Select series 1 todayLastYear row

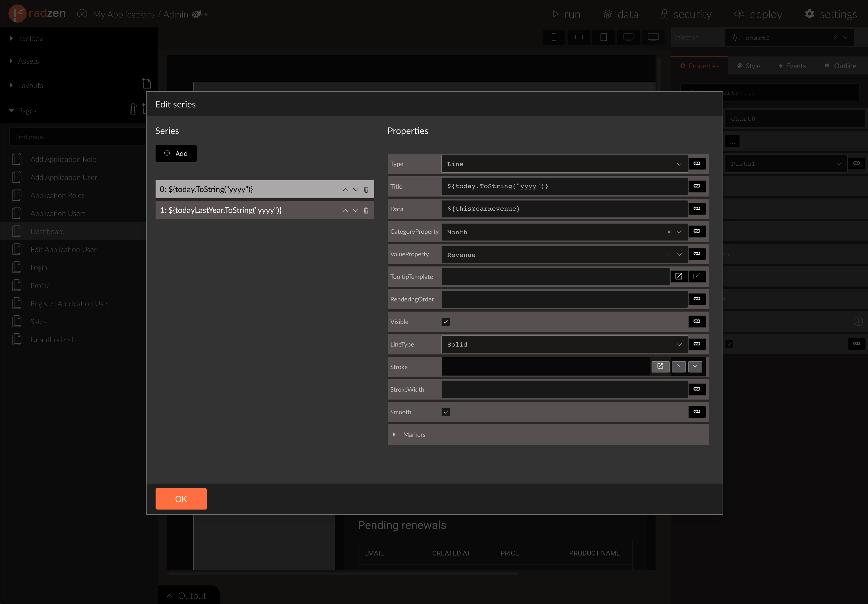(x=265, y=210)
